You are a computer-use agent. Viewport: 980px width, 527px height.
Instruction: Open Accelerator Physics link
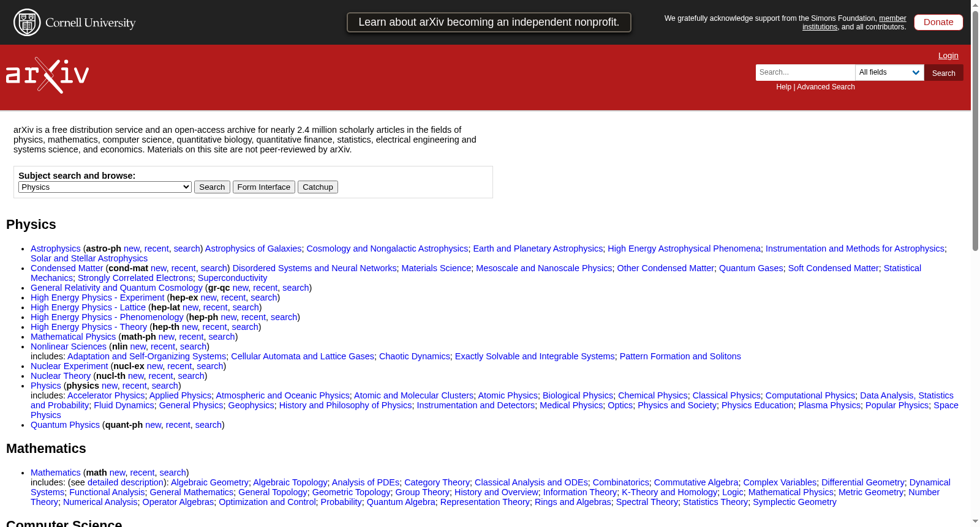click(106, 395)
